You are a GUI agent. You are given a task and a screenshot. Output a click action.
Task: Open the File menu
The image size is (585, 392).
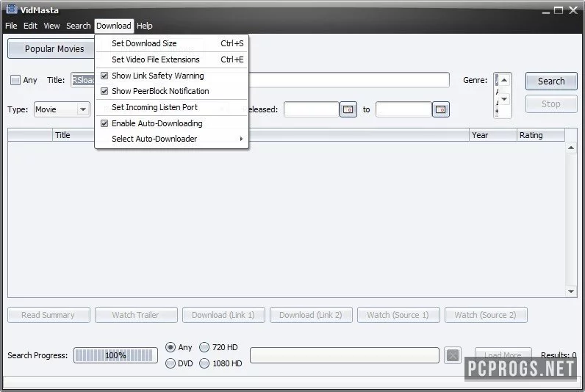(11, 26)
